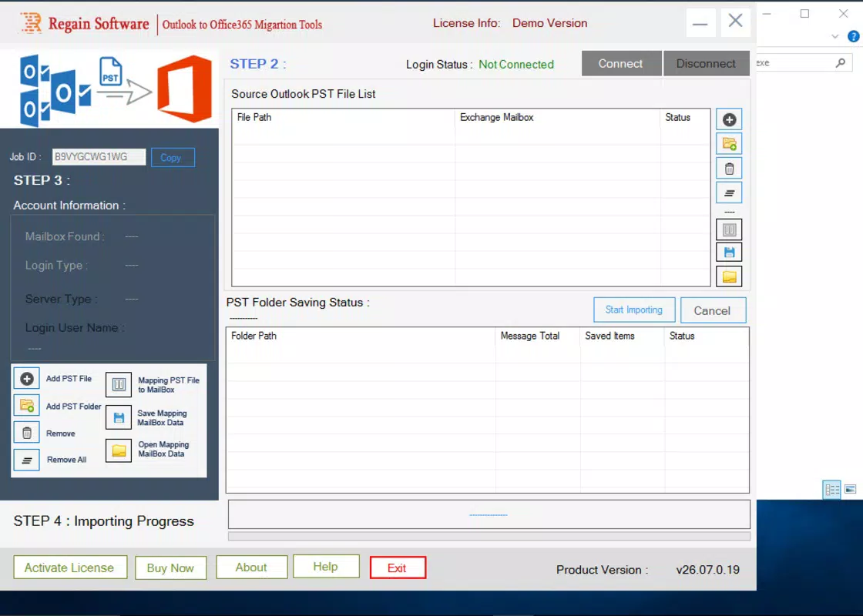This screenshot has height=616, width=863.
Task: Click the Regain Software logo icon
Action: coord(31,22)
